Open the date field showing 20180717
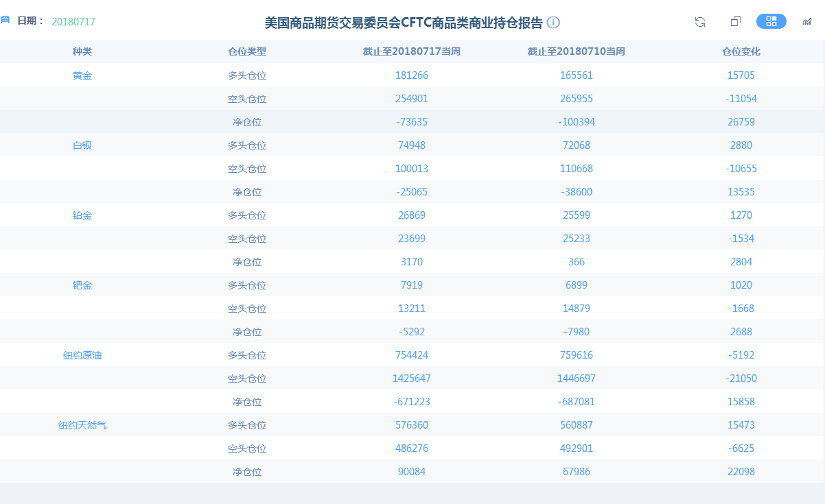 click(73, 22)
